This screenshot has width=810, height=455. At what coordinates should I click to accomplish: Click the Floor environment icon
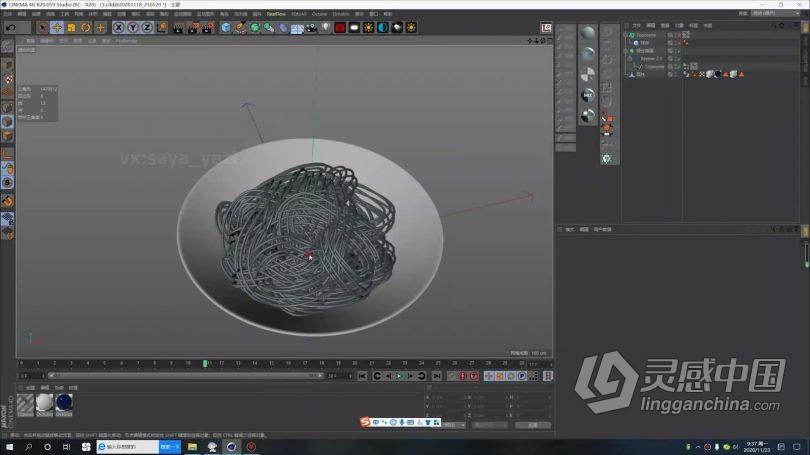tap(297, 27)
